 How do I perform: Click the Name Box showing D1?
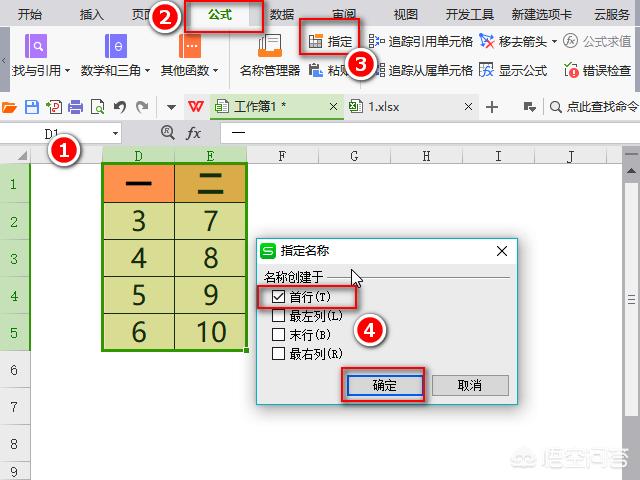tap(56, 133)
